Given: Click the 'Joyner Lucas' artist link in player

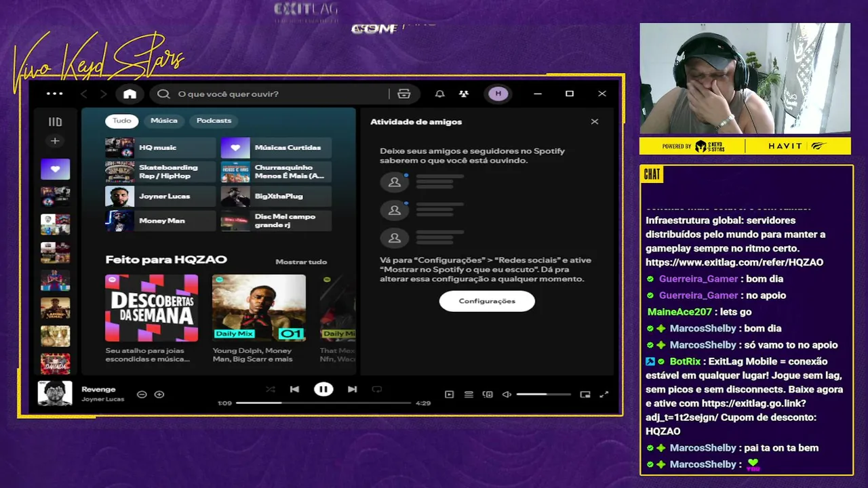Looking at the screenshot, I should click(x=103, y=399).
